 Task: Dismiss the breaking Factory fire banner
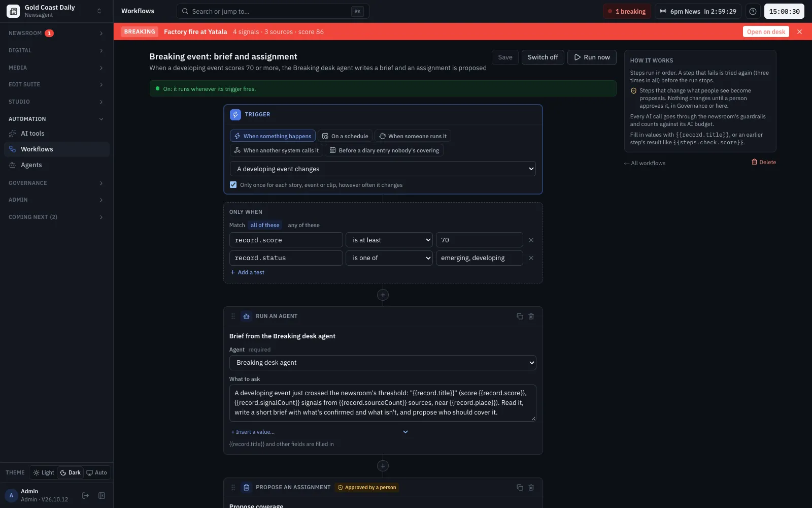(x=800, y=31)
